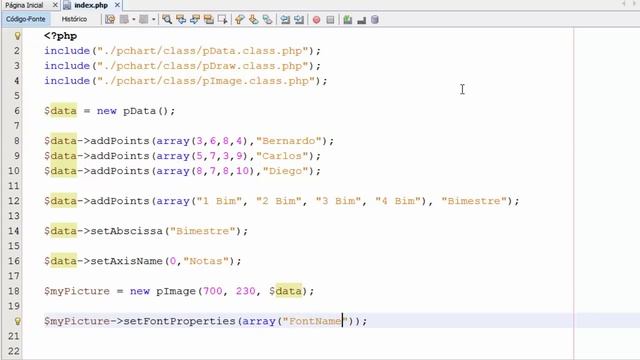Click the $myPicture variable on line 18
Image resolution: width=640 pixels, height=360 pixels.
tap(77, 291)
